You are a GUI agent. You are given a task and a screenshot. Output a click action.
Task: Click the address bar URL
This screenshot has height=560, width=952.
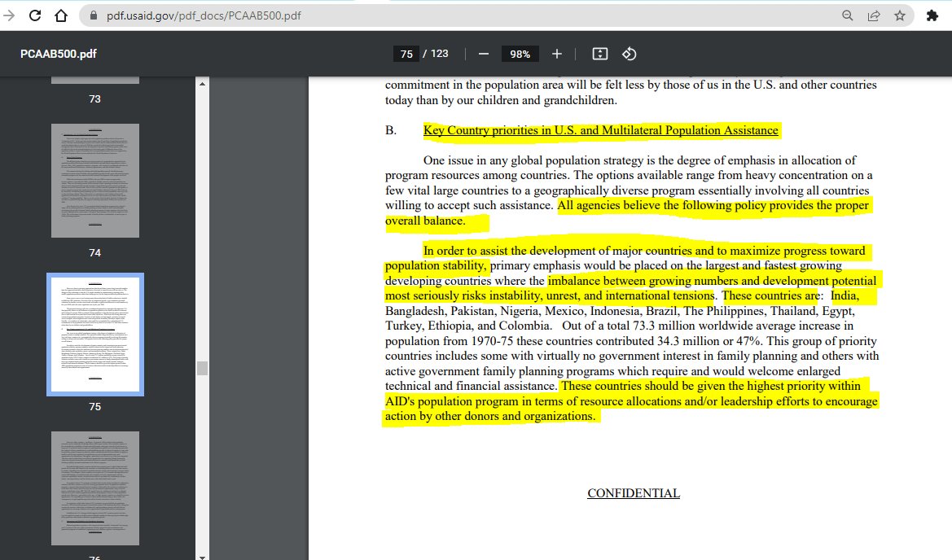tap(204, 15)
